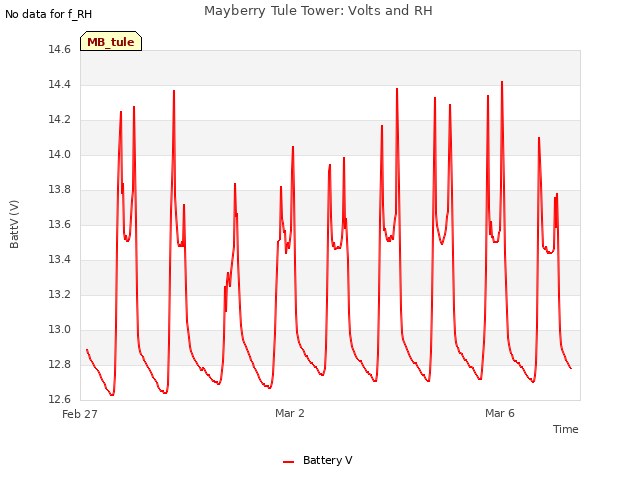Click the 13.8 y-axis tick label

click(60, 190)
